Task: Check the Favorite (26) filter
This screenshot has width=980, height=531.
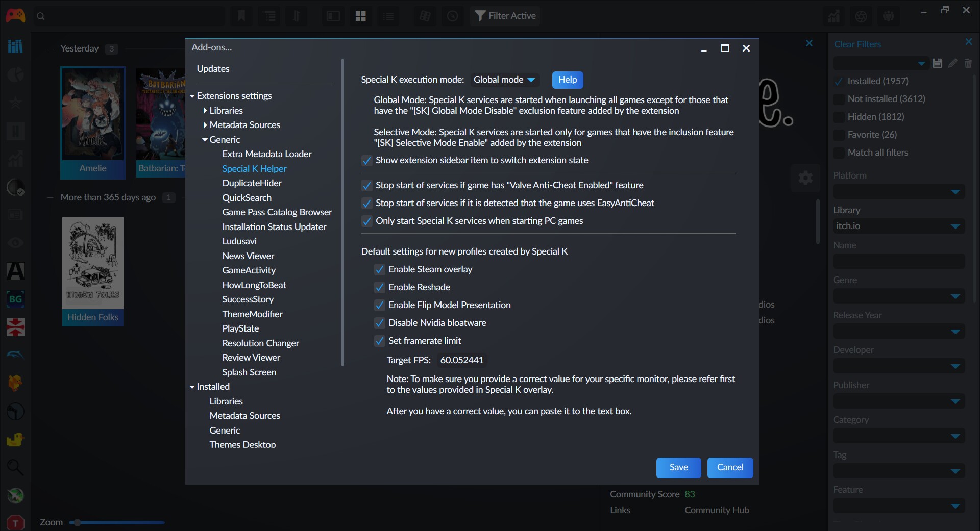Action: pos(838,135)
